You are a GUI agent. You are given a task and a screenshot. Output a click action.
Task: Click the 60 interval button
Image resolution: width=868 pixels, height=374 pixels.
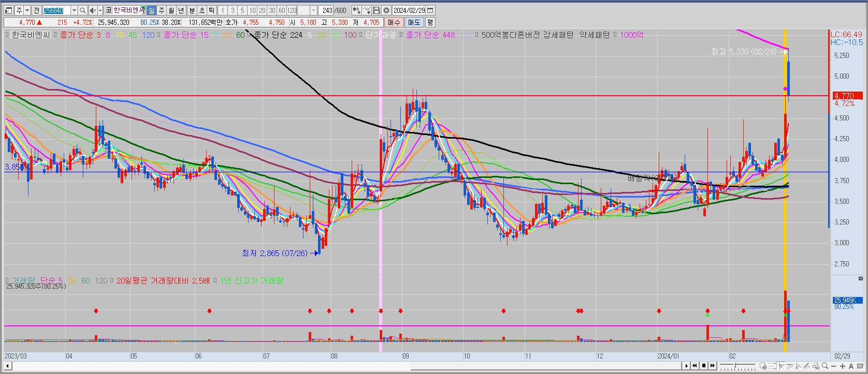(x=282, y=10)
